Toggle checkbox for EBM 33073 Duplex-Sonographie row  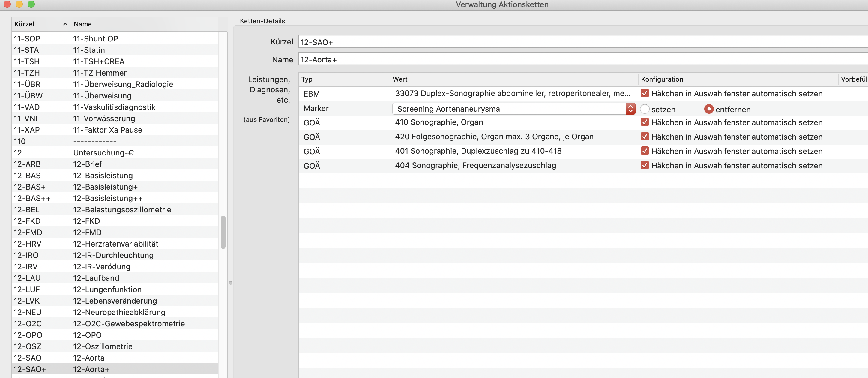coord(645,93)
